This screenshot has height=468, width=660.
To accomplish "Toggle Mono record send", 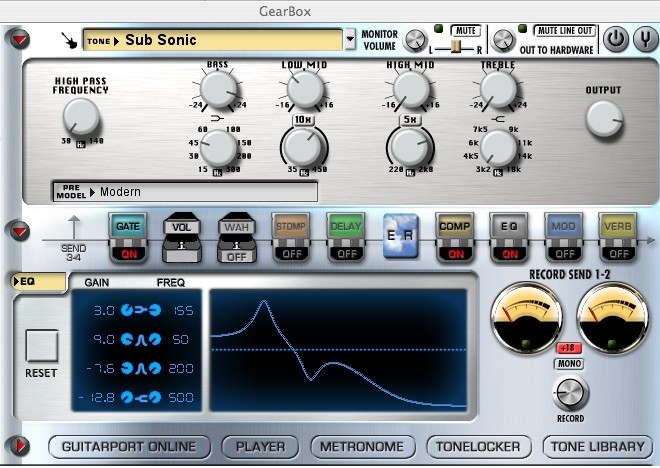I will pyautogui.click(x=569, y=364).
